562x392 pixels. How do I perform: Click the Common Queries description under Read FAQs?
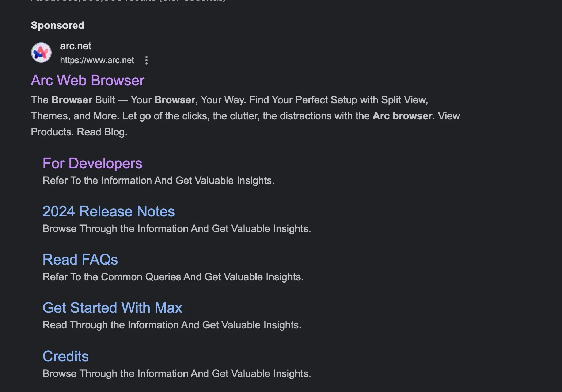pyautogui.click(x=173, y=277)
